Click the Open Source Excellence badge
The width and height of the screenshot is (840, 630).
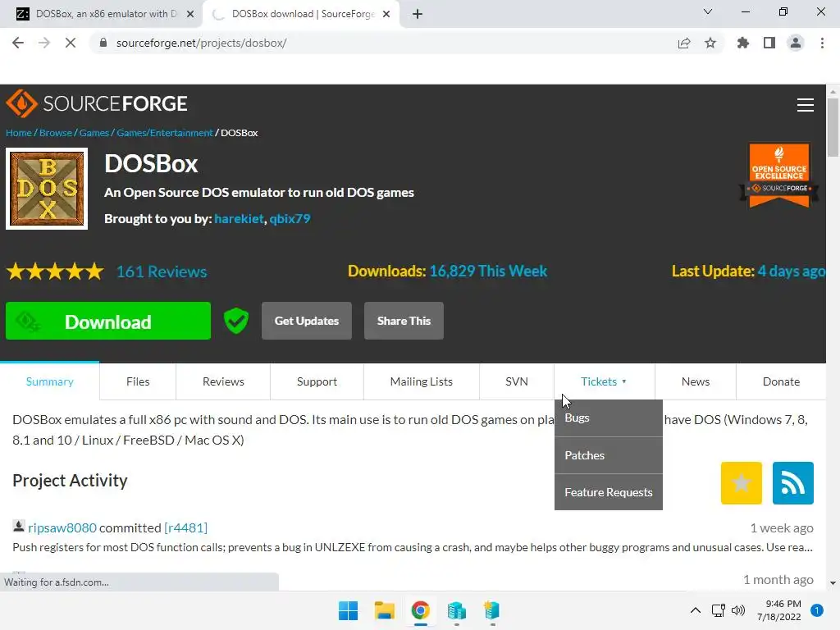pos(779,176)
